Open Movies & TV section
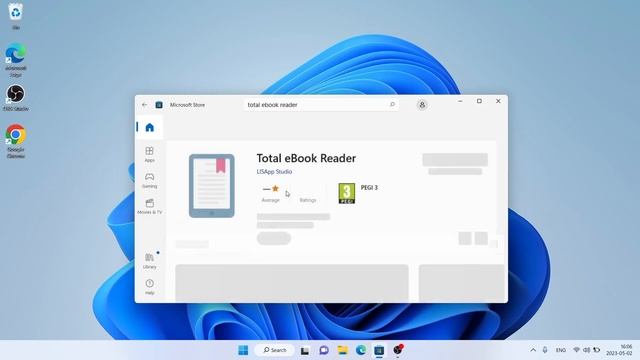Viewport: 640px width, 360px height. point(149,207)
